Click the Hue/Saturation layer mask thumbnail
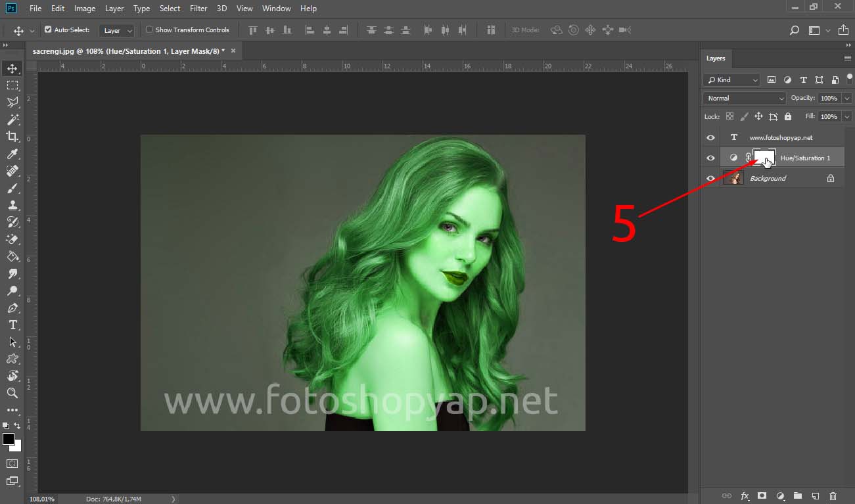Viewport: 855px width, 504px height. (764, 158)
